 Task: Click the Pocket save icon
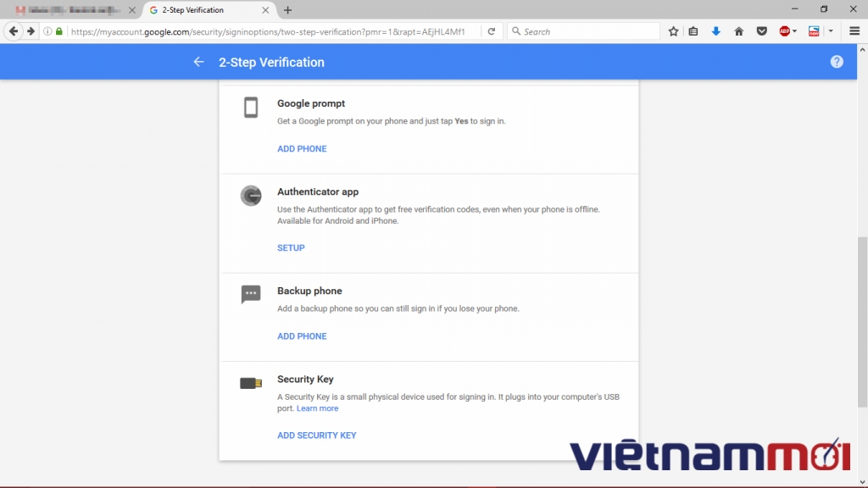point(762,31)
